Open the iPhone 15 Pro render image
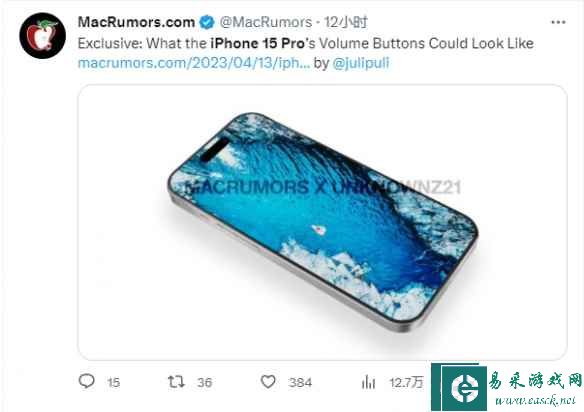The width and height of the screenshot is (584, 412). pos(323,222)
